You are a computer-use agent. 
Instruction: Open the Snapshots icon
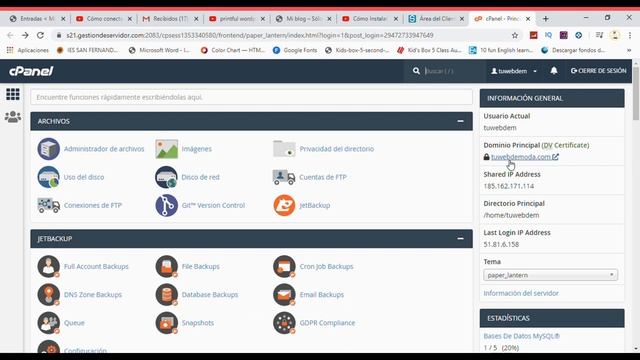click(x=166, y=323)
